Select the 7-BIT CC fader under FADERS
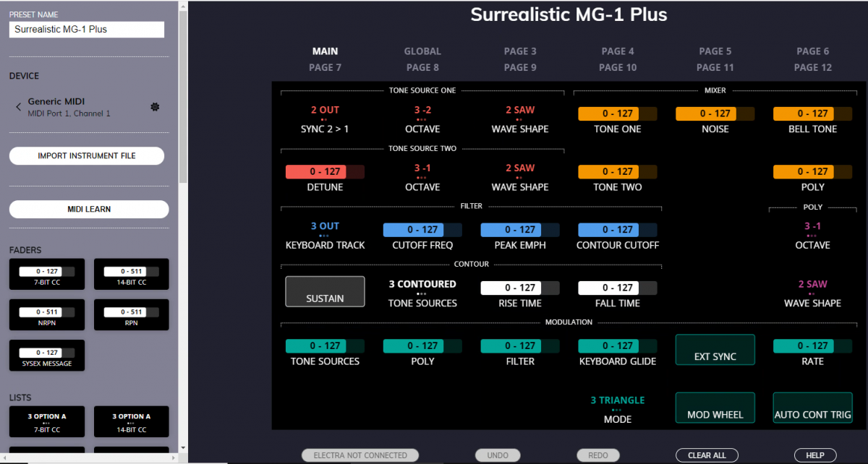868x464 pixels. pos(47,274)
